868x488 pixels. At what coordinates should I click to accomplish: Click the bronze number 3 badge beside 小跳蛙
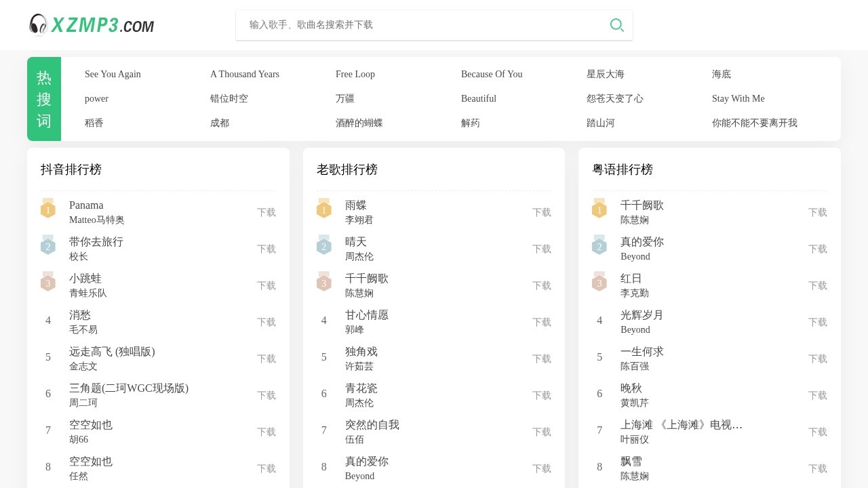(48, 283)
